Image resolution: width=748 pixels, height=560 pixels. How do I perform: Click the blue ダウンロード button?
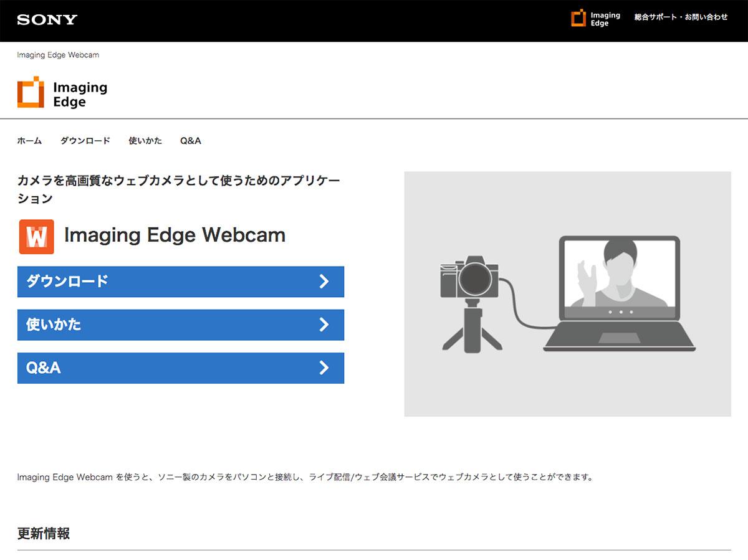pos(181,282)
